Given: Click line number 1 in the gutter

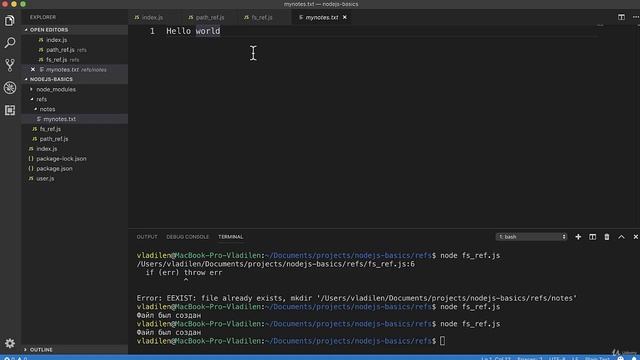Looking at the screenshot, I should [x=152, y=31].
